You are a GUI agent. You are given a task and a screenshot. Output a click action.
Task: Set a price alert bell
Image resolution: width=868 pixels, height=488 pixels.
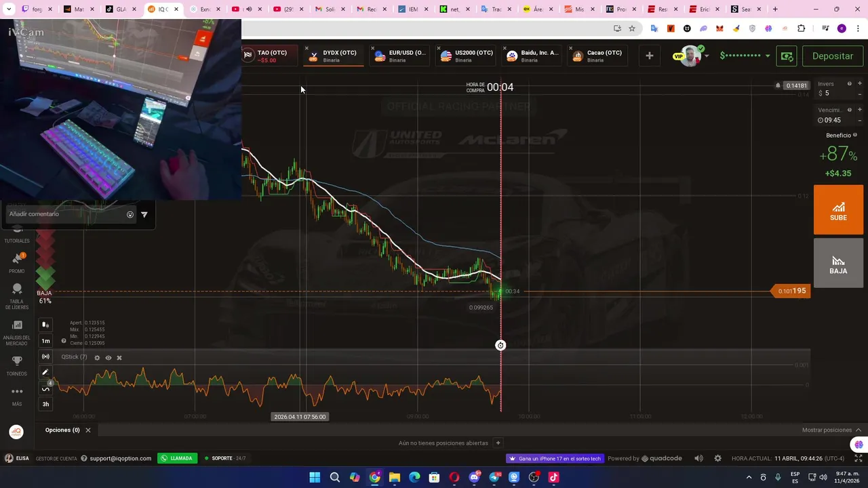pos(778,85)
